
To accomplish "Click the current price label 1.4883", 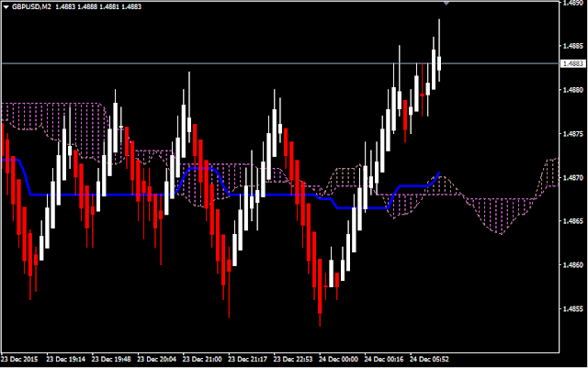I will click(x=572, y=63).
